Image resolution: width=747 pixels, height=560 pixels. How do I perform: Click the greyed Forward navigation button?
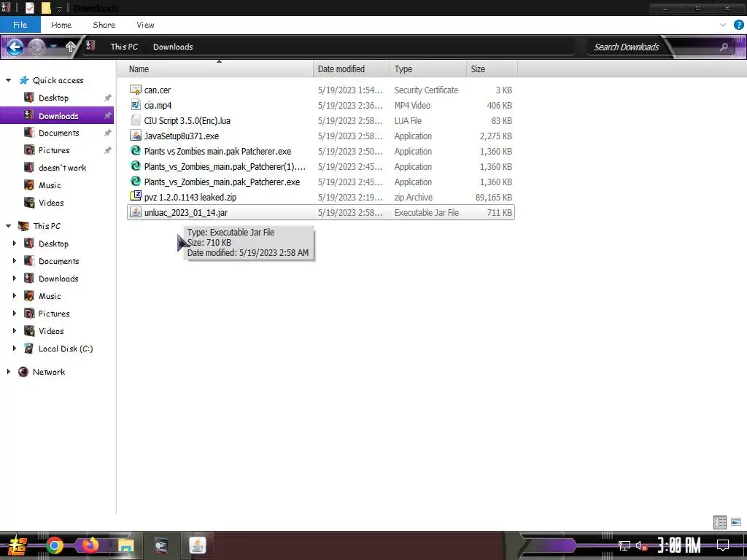click(36, 47)
